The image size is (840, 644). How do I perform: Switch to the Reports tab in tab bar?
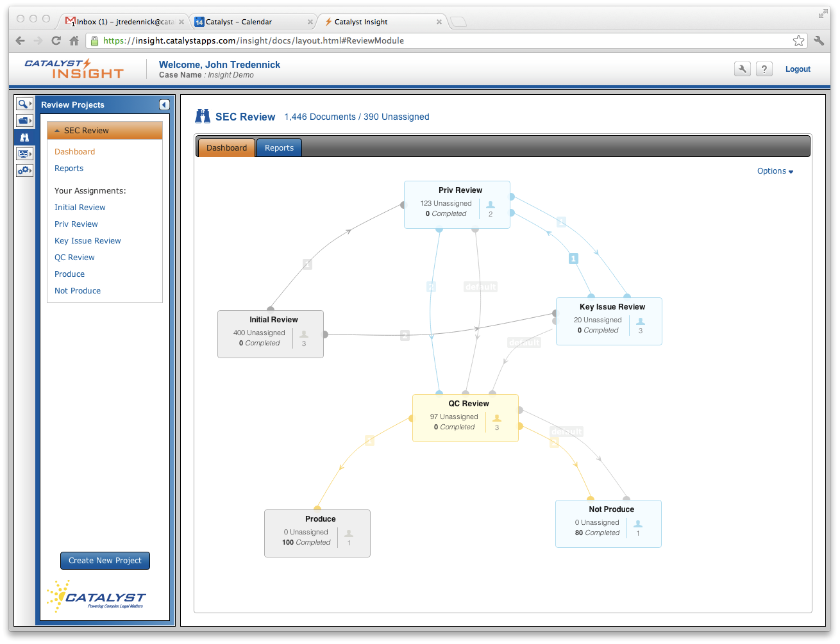coord(279,148)
